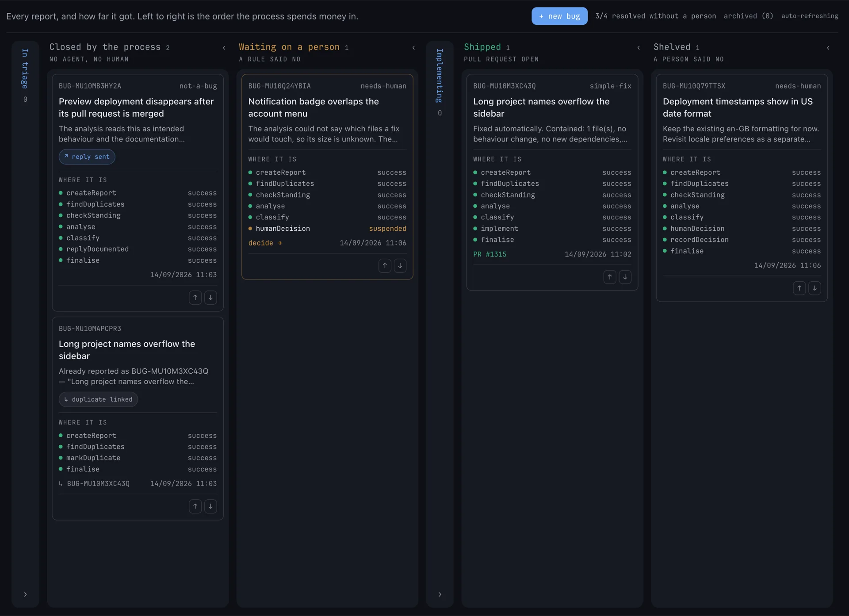
Task: Move duplicate BUG-MU10MAPCPR3 card down
Action: (210, 506)
